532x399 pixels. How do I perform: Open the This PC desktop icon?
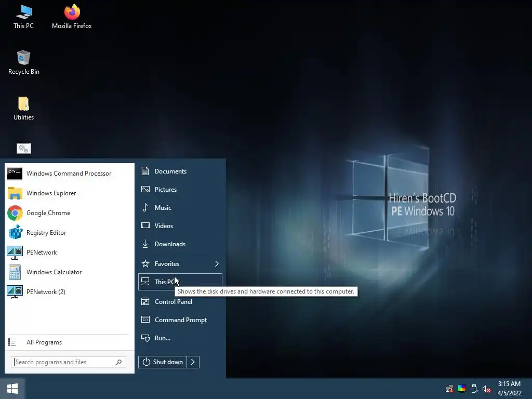pos(23,17)
